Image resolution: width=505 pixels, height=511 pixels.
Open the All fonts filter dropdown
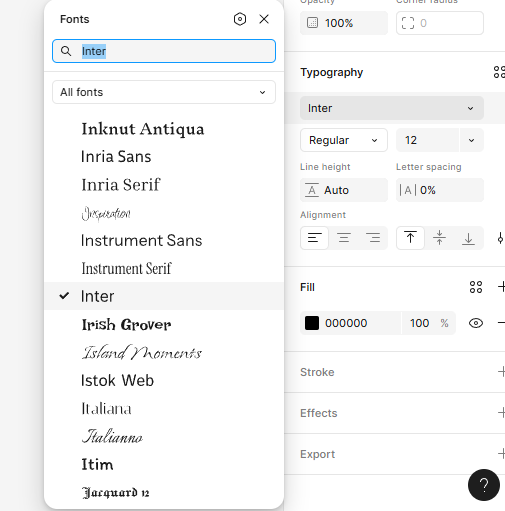tap(164, 92)
